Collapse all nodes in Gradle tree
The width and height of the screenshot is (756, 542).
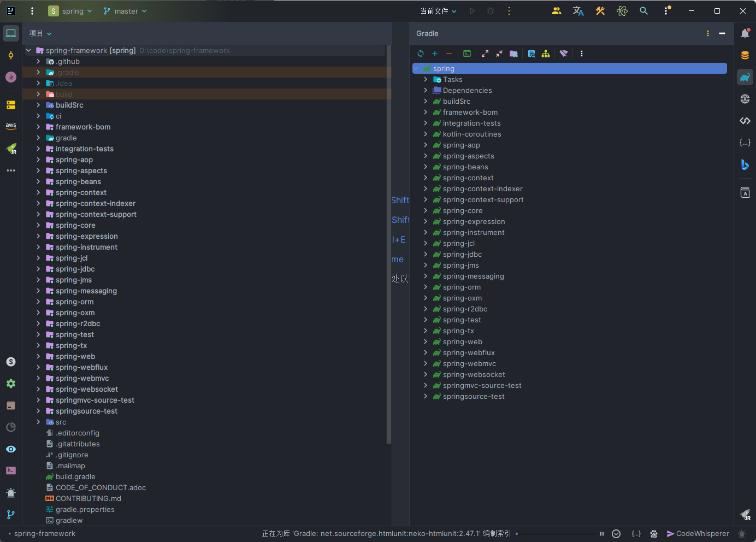pos(499,54)
